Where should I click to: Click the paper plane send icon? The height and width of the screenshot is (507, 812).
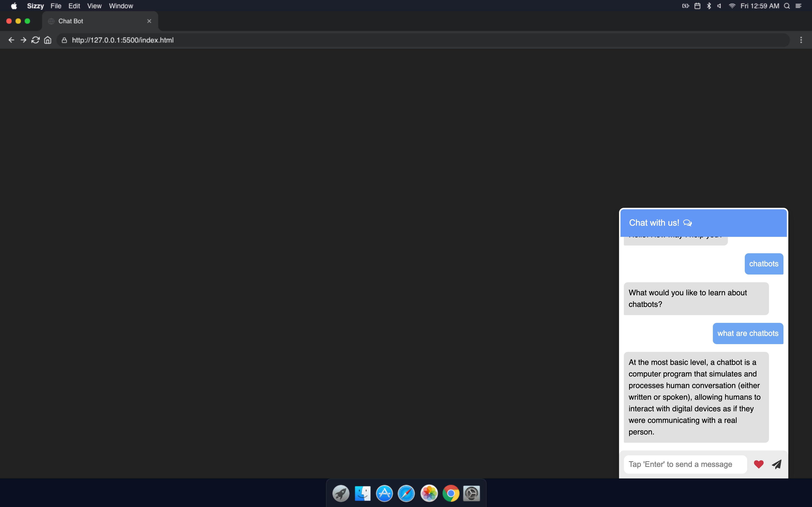[x=777, y=464]
